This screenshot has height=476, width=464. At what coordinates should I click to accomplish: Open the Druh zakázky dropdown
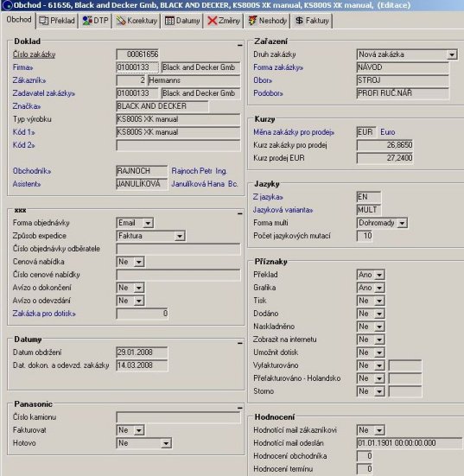coord(452,54)
